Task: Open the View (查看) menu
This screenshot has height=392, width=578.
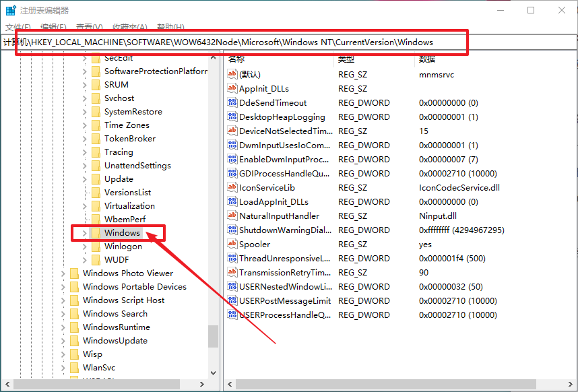Action: click(89, 28)
